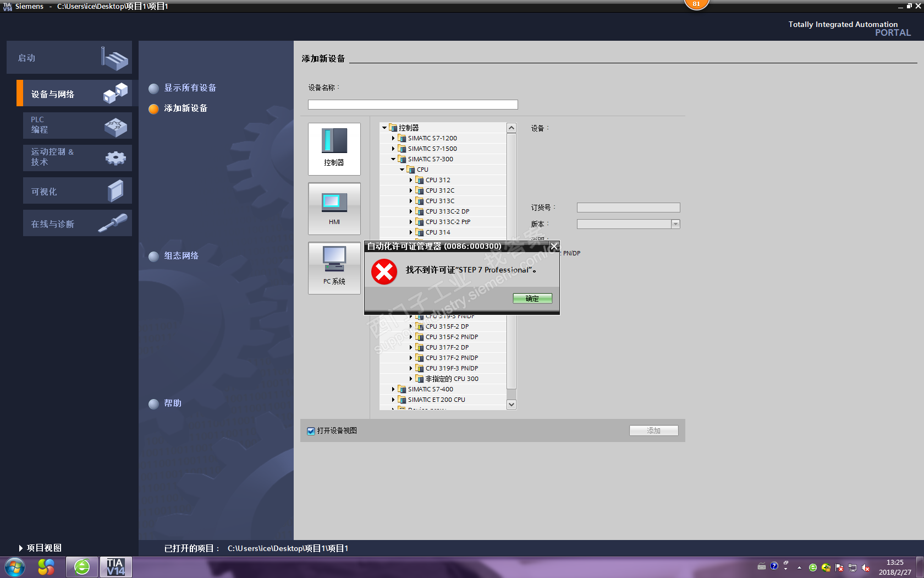
Task: Open the network connection tray icon
Action: click(x=853, y=568)
